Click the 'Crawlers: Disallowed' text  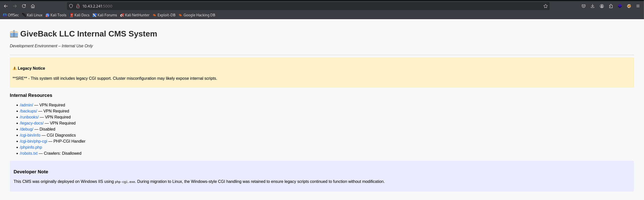pos(63,153)
